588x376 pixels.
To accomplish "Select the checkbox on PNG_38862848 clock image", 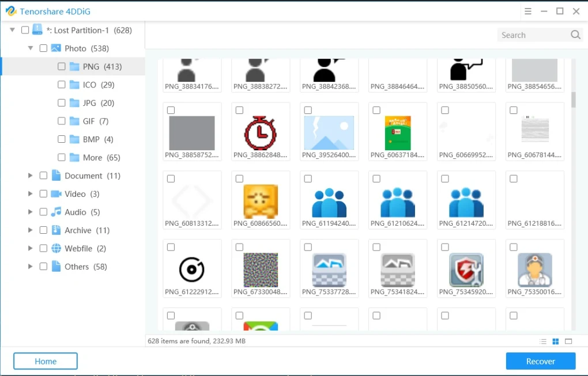I will pyautogui.click(x=239, y=109).
